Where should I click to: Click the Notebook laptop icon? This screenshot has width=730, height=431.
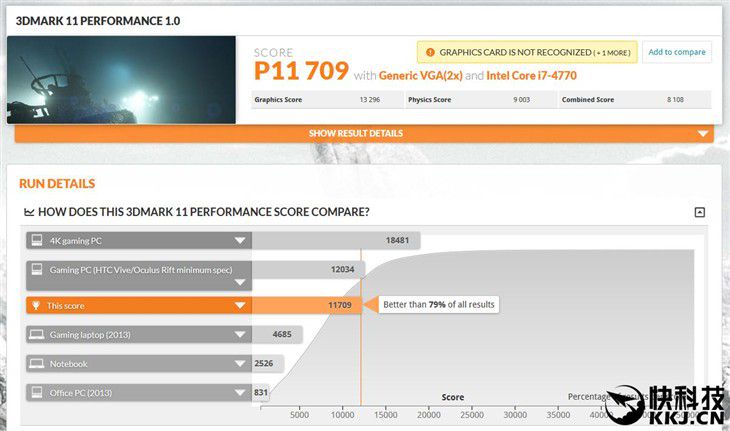pyautogui.click(x=37, y=363)
